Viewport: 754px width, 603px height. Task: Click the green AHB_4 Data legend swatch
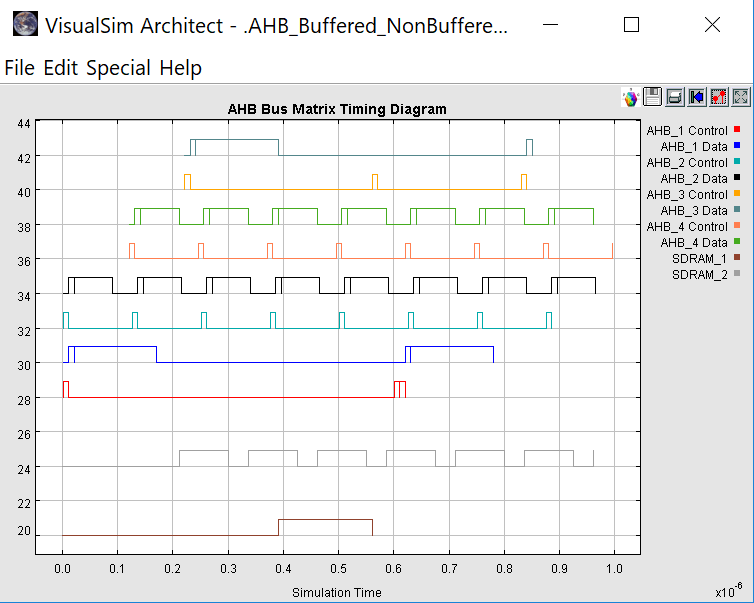pos(737,242)
